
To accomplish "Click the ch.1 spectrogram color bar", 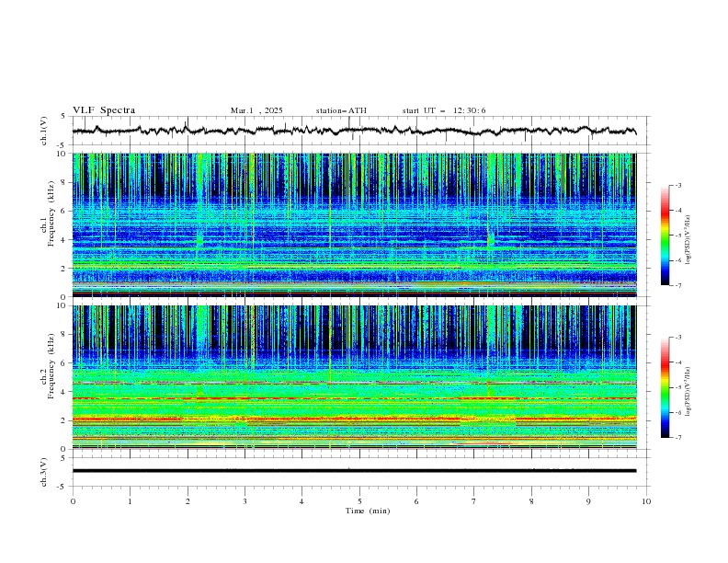I will click(665, 235).
